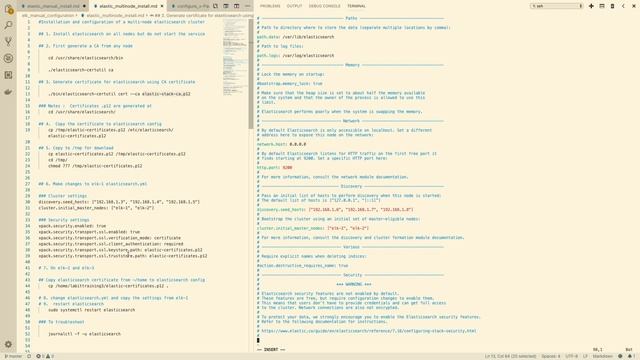
Task: Open the Manage gear menu
Action: pyautogui.click(x=8, y=344)
